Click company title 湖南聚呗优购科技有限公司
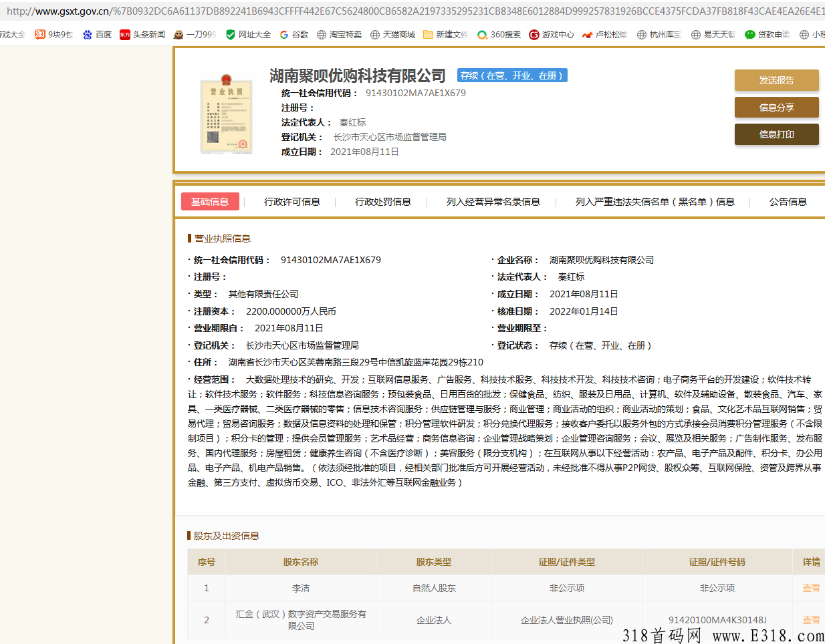Viewport: 825px width, 644px height. (358, 76)
